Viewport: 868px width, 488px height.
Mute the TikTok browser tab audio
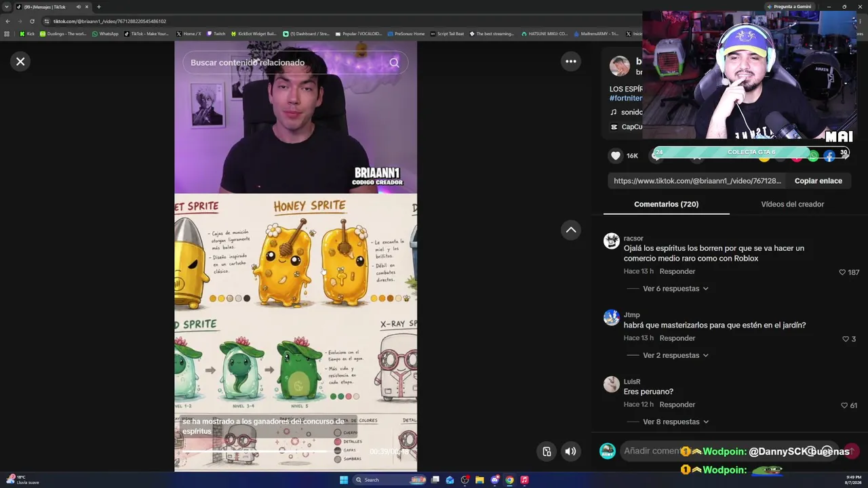78,7
